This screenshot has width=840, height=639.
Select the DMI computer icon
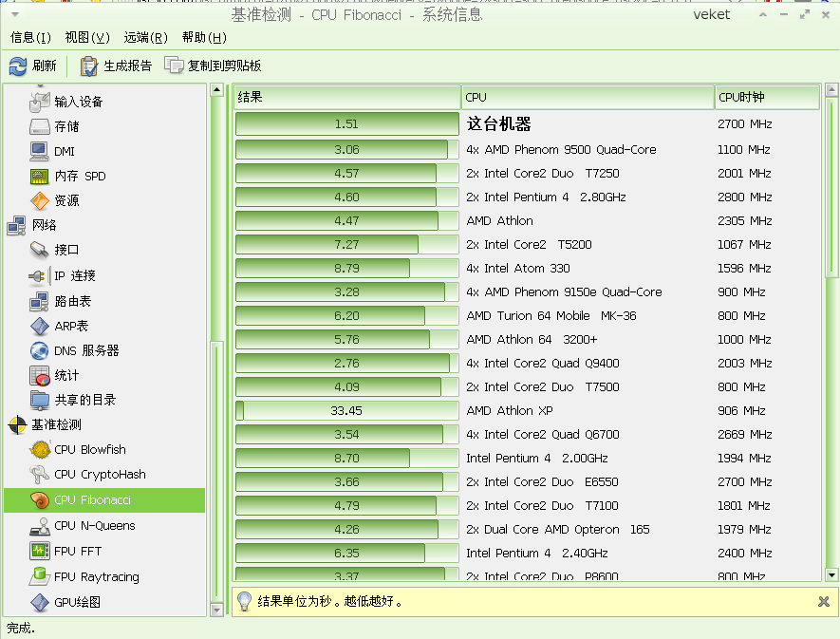(40, 151)
